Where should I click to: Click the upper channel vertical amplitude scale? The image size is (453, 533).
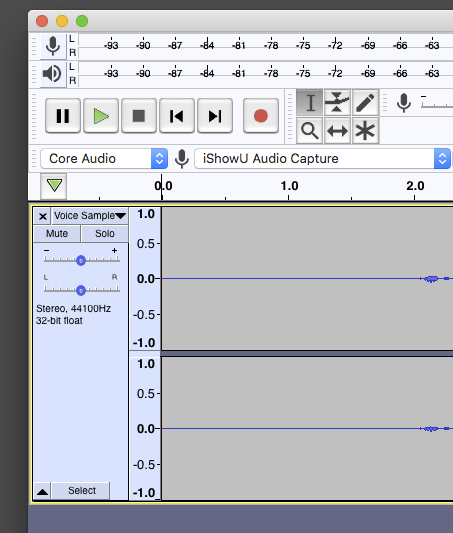(145, 278)
